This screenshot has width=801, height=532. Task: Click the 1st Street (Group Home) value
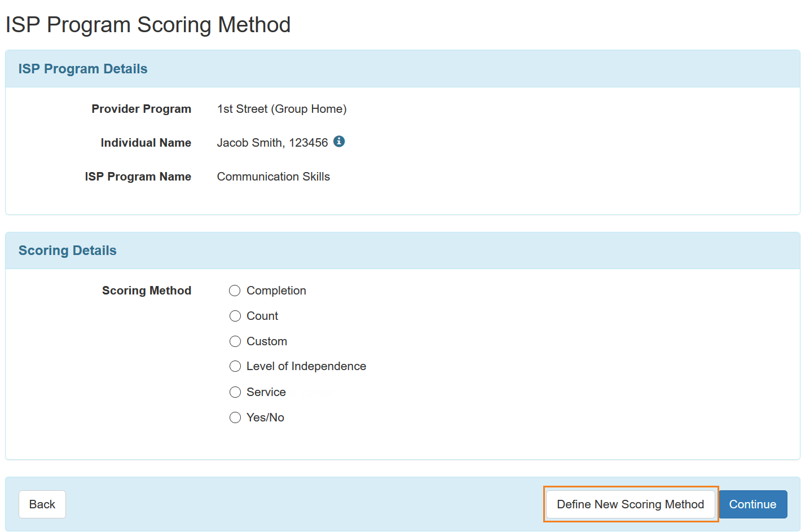tap(281, 109)
